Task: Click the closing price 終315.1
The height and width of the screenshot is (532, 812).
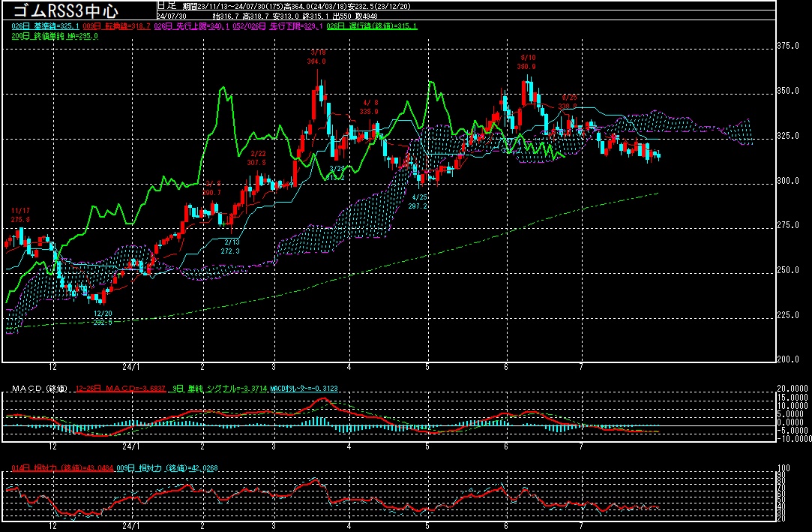Action: [x=316, y=16]
